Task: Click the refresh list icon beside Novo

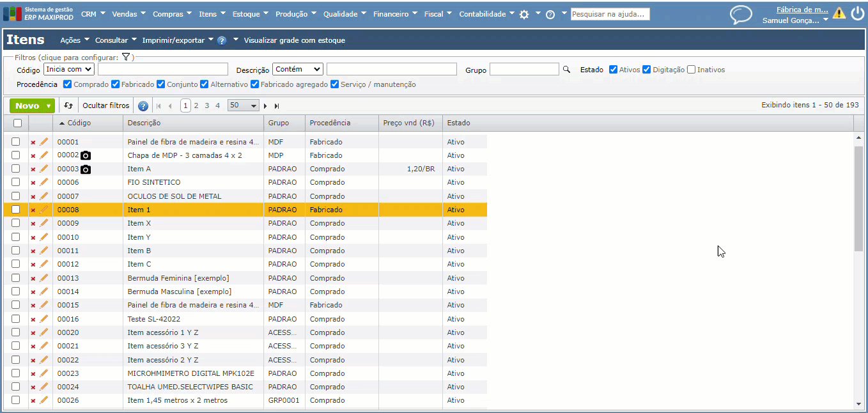Action: 68,105
